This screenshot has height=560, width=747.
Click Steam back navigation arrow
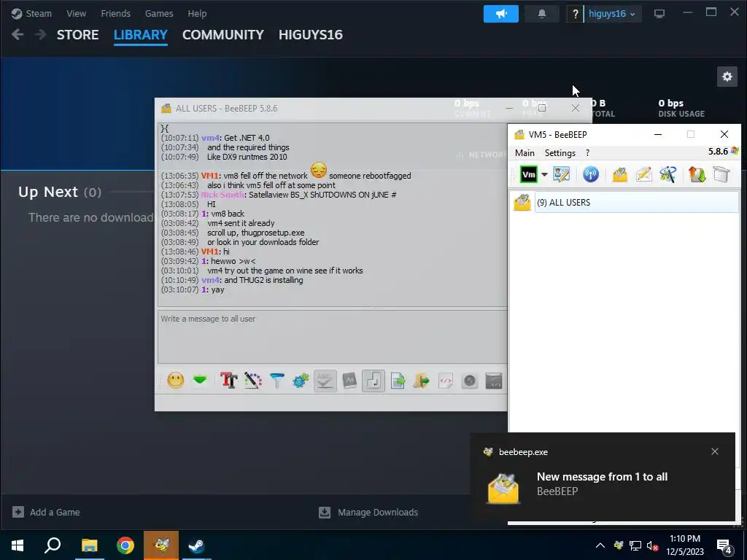point(18,34)
